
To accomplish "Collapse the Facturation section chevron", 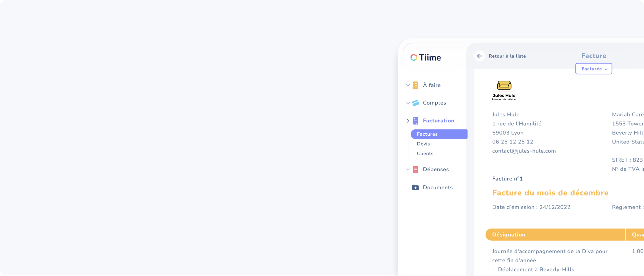I will click(x=408, y=121).
